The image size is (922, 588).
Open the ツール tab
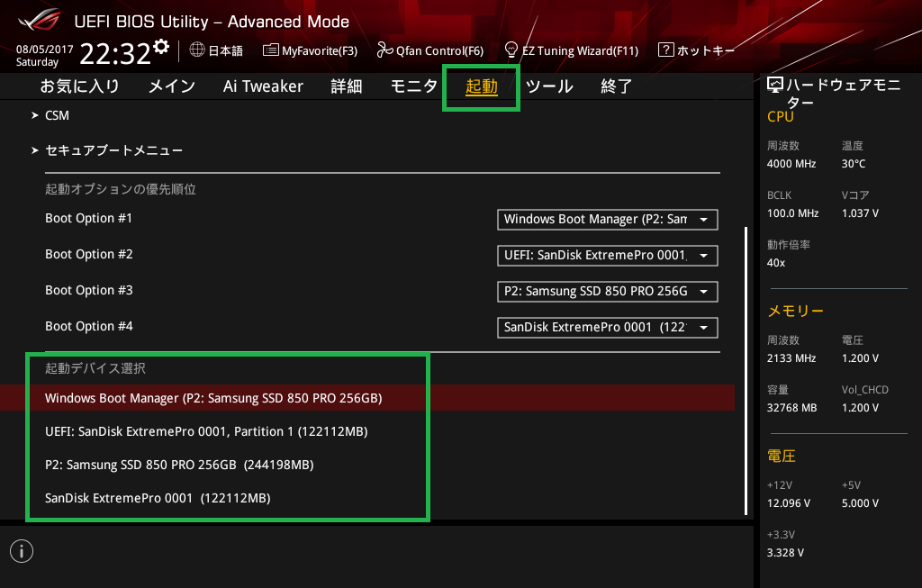[549, 86]
